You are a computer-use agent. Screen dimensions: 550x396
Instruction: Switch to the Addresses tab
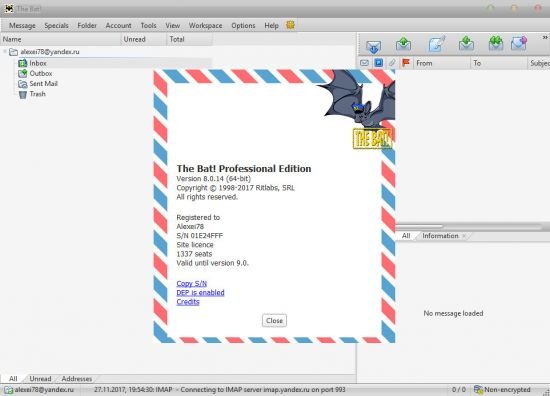pyautogui.click(x=76, y=379)
